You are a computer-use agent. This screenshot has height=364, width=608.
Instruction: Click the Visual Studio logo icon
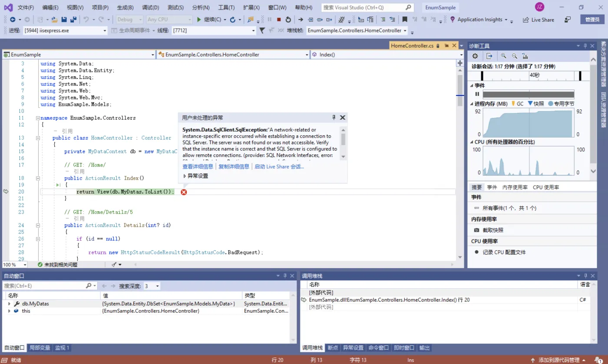pyautogui.click(x=8, y=7)
